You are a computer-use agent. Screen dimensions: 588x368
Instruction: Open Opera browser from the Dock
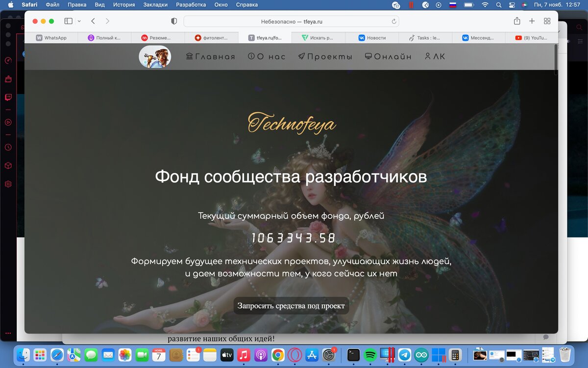click(x=294, y=355)
